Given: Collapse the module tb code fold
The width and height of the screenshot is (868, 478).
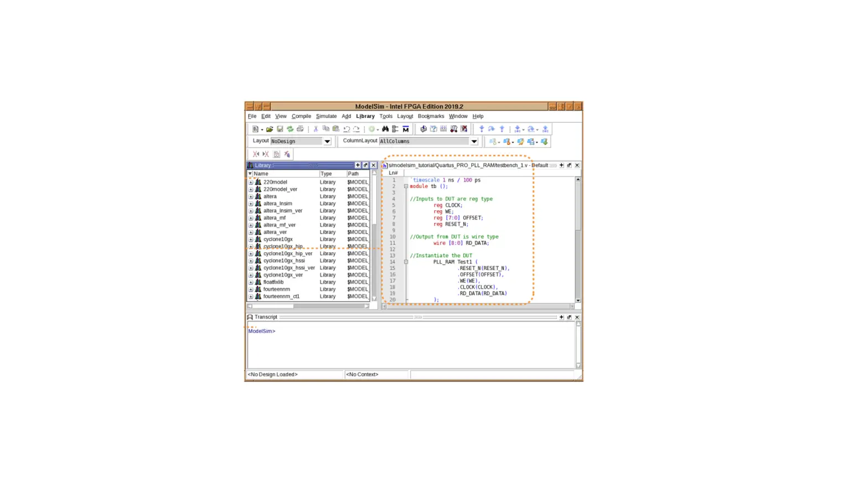Looking at the screenshot, I should point(406,186).
